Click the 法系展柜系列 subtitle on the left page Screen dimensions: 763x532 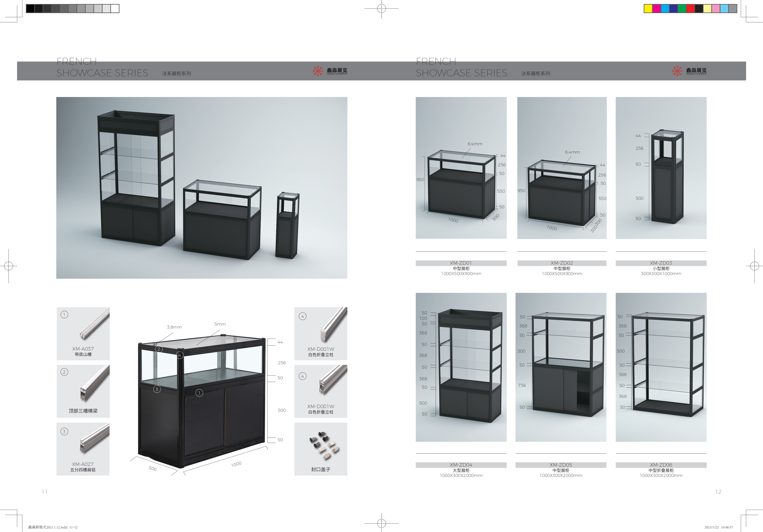pyautogui.click(x=176, y=73)
